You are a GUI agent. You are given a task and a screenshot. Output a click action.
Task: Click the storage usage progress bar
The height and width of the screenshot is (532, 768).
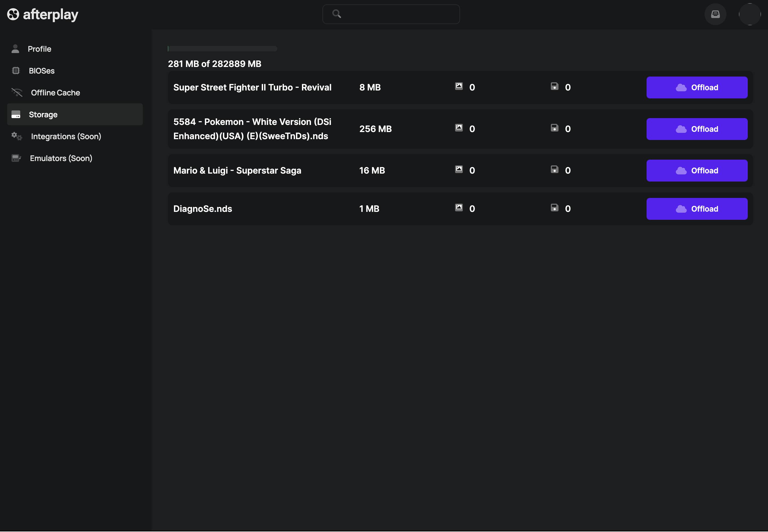pyautogui.click(x=222, y=49)
